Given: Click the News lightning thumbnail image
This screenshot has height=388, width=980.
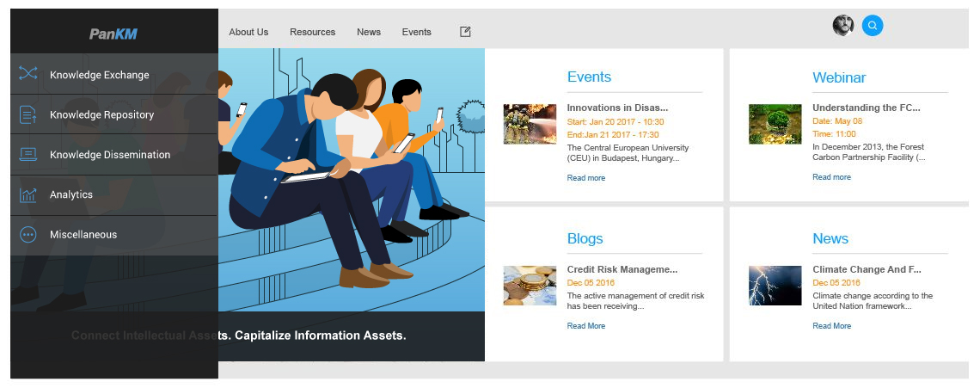Looking at the screenshot, I should click(x=775, y=286).
